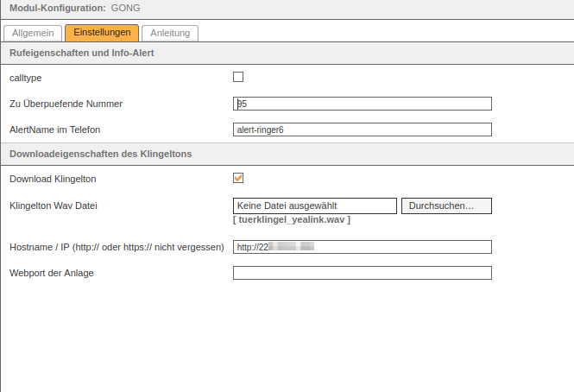Click the 'AlertName im Telefon' label
Screen dimensions: 574x392
pyautogui.click(x=54, y=130)
